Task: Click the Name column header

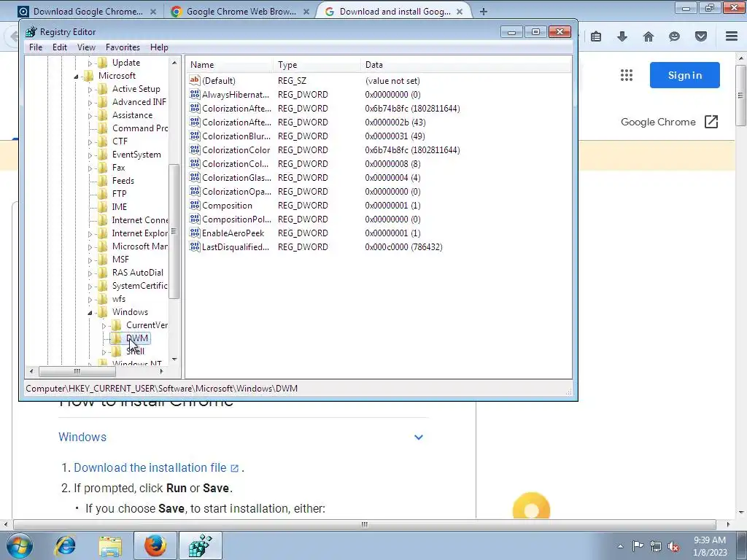Action: point(230,65)
